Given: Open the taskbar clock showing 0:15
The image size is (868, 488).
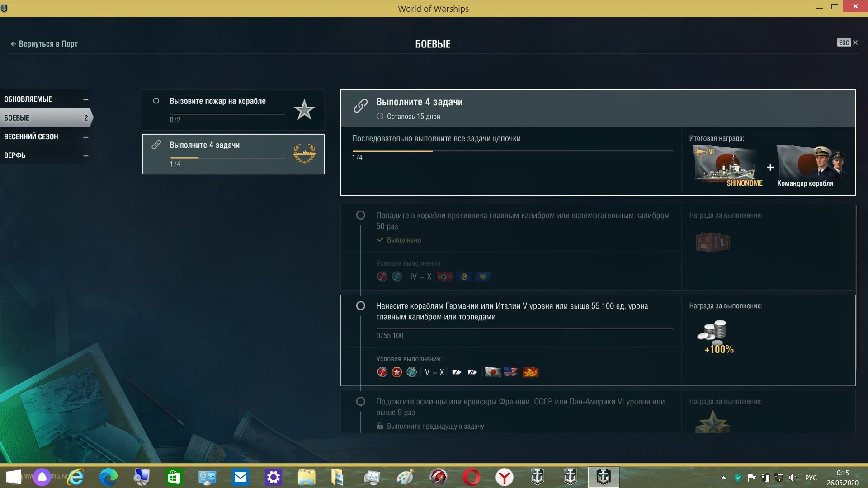Looking at the screenshot, I should (x=842, y=478).
